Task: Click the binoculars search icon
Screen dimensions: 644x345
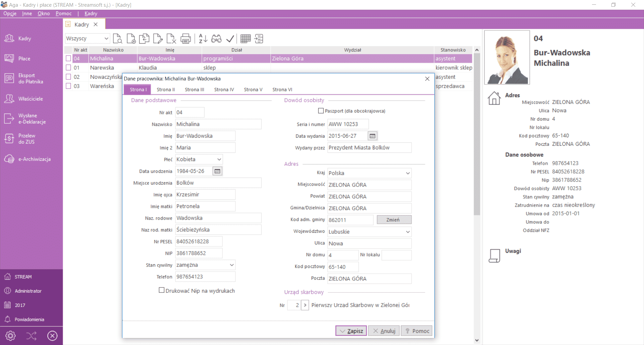Action: [x=216, y=39]
